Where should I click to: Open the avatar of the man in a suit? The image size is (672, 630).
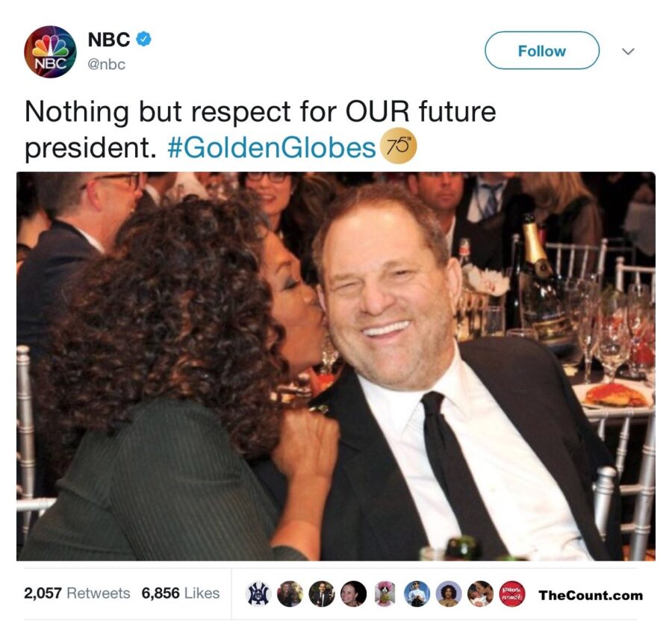[322, 594]
